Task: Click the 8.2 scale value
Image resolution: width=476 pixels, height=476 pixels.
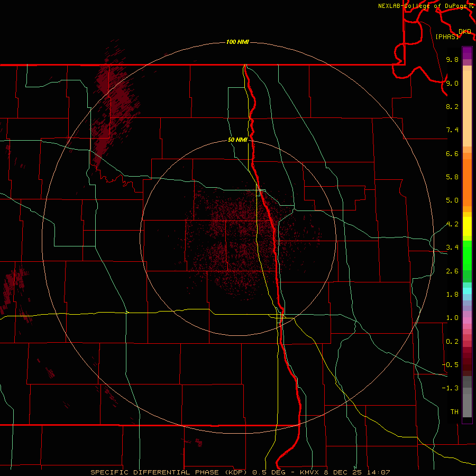Action: tap(452, 106)
